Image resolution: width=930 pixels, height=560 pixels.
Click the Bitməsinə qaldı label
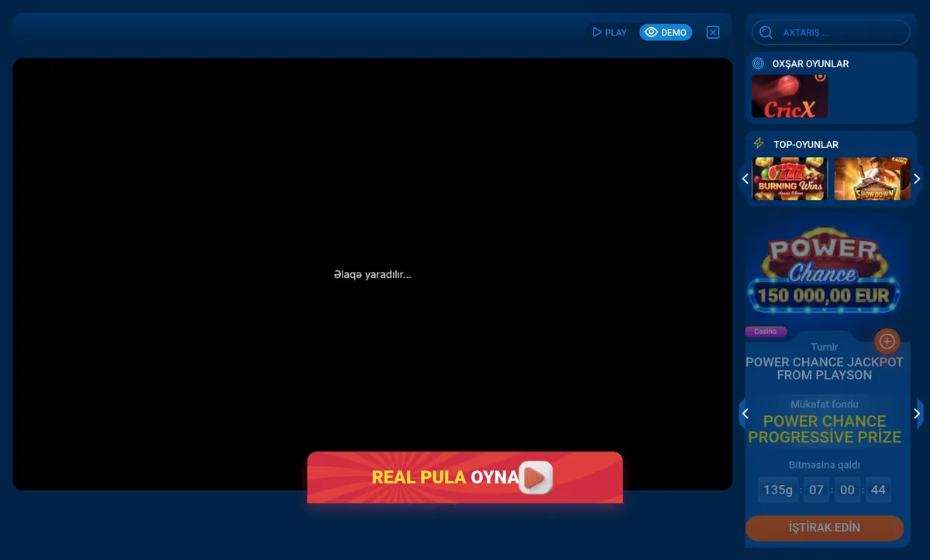(x=825, y=466)
